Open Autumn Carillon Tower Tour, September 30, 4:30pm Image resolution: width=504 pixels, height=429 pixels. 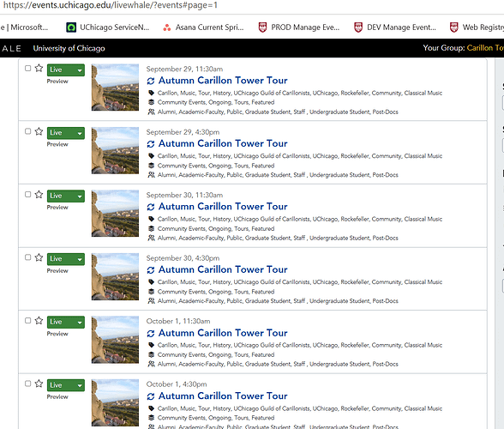[223, 269]
